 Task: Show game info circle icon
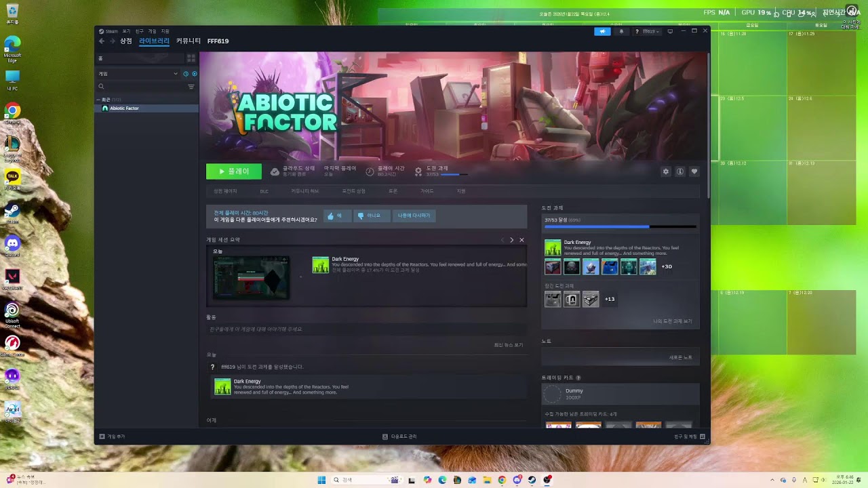click(x=680, y=171)
